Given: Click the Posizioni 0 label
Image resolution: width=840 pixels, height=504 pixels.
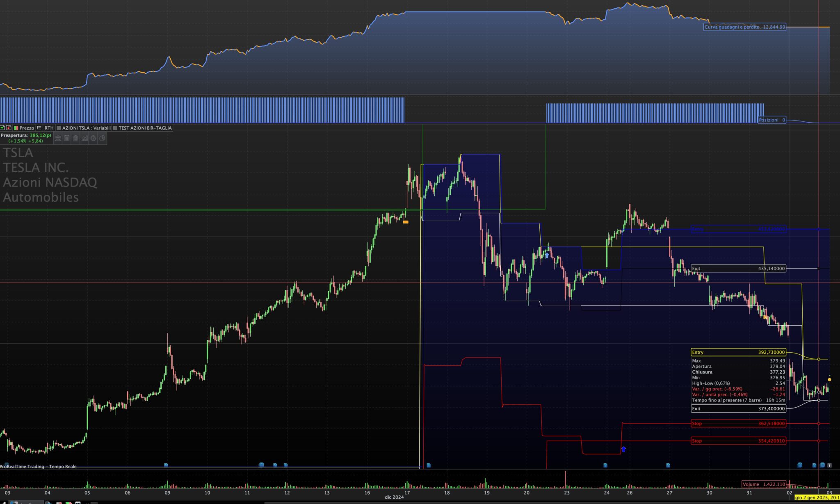Looking at the screenshot, I should pyautogui.click(x=772, y=120).
